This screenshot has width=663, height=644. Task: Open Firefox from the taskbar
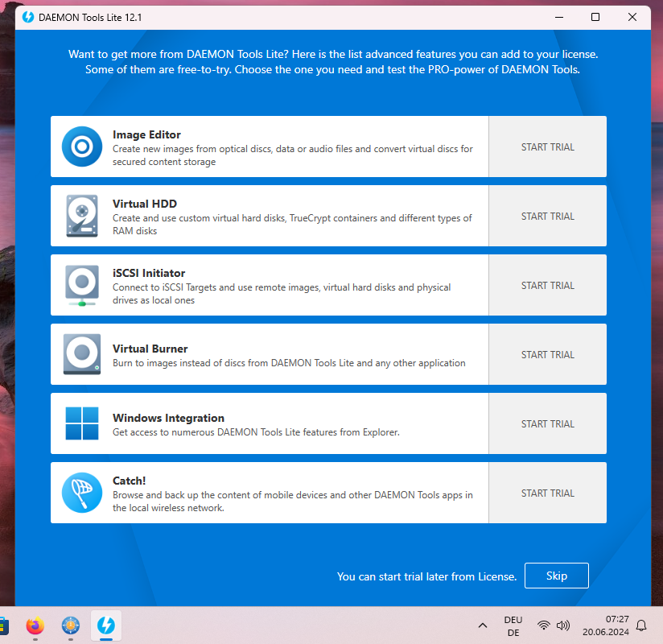[x=35, y=625]
